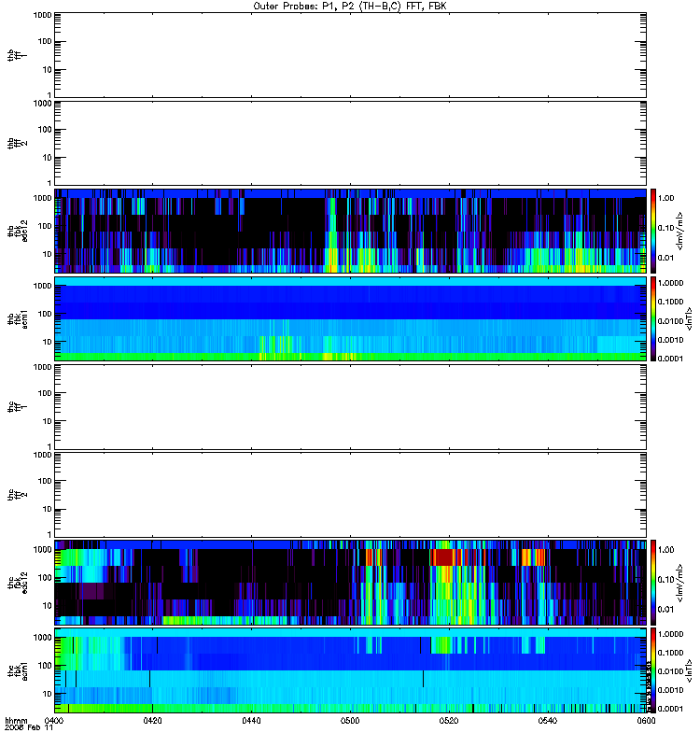Click the thb fbk edc12 panel axis label
Image resolution: width=700 pixels, height=747 pixels.
[18, 231]
